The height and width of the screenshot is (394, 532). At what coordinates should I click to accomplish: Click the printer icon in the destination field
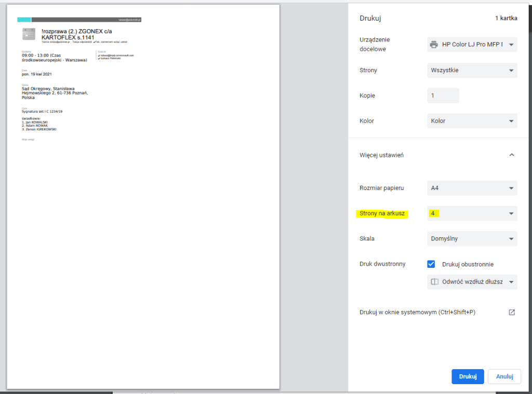[x=434, y=45]
